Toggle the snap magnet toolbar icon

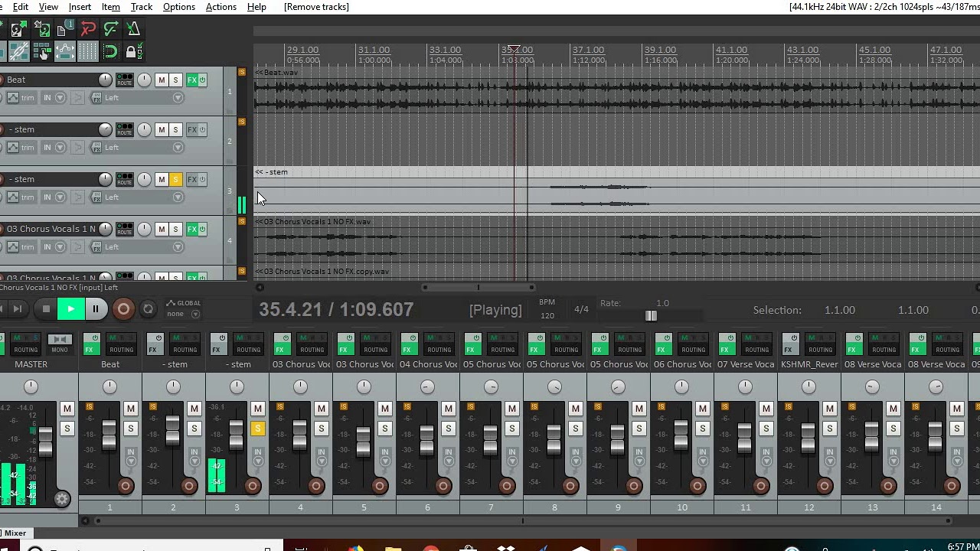coord(110,51)
